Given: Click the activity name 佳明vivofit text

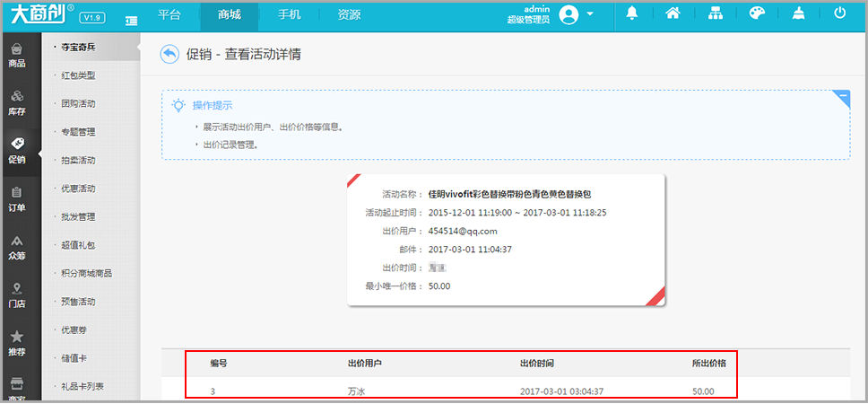Looking at the screenshot, I should (x=510, y=194).
